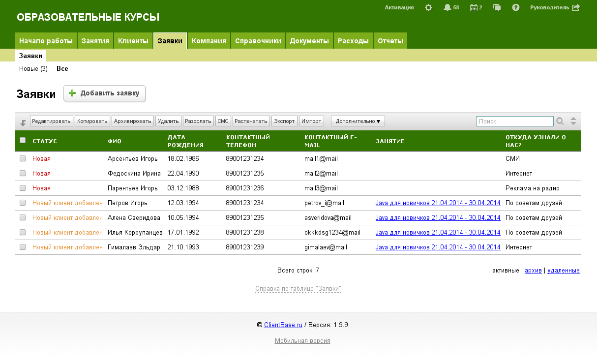This screenshot has width=597, height=364.
Task: Open the Отчеты tab
Action: [x=390, y=41]
